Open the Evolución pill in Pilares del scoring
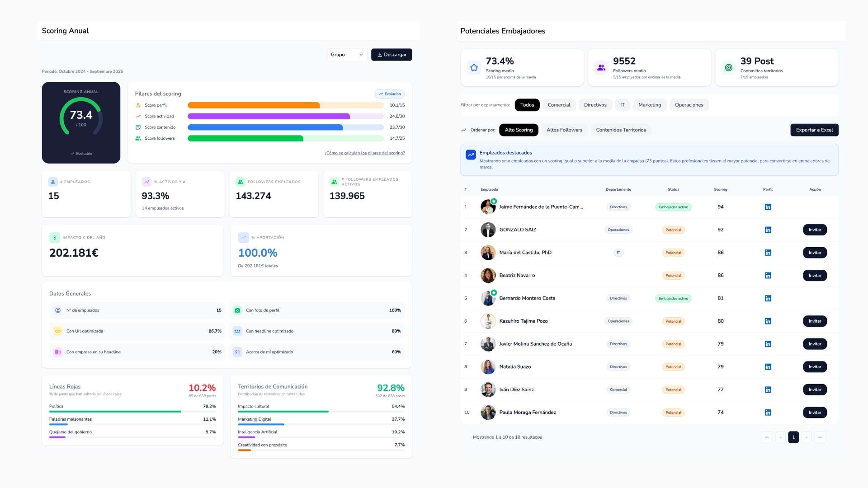This screenshot has height=488, width=868. click(x=390, y=94)
